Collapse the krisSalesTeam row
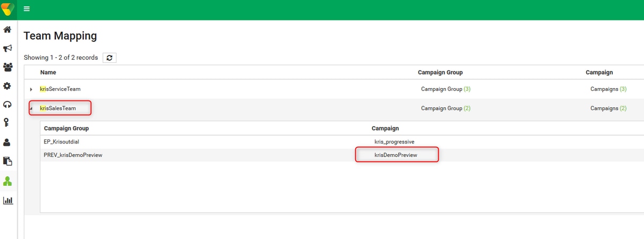This screenshot has width=644, height=239. click(31, 108)
